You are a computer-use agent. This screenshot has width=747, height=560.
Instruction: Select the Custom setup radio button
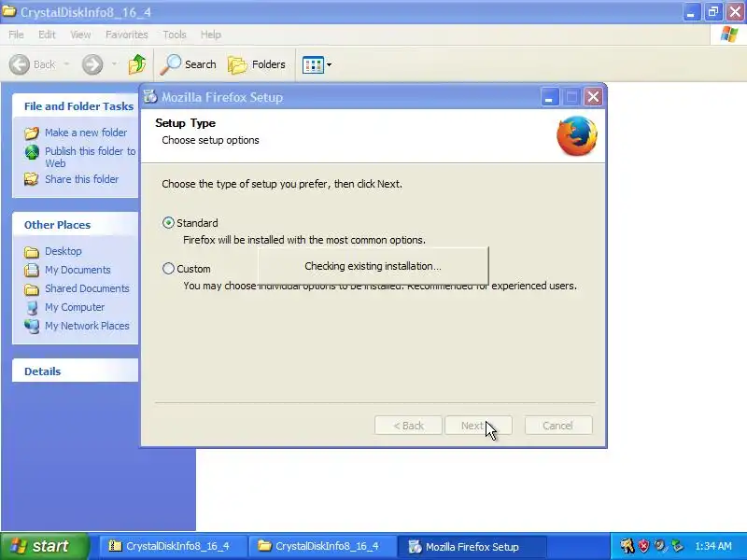168,269
